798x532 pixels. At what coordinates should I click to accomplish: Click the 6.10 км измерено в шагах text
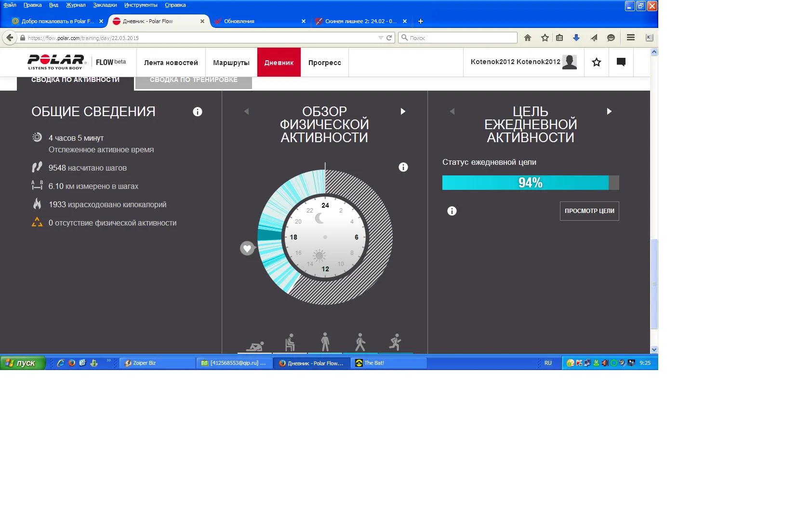click(x=93, y=186)
